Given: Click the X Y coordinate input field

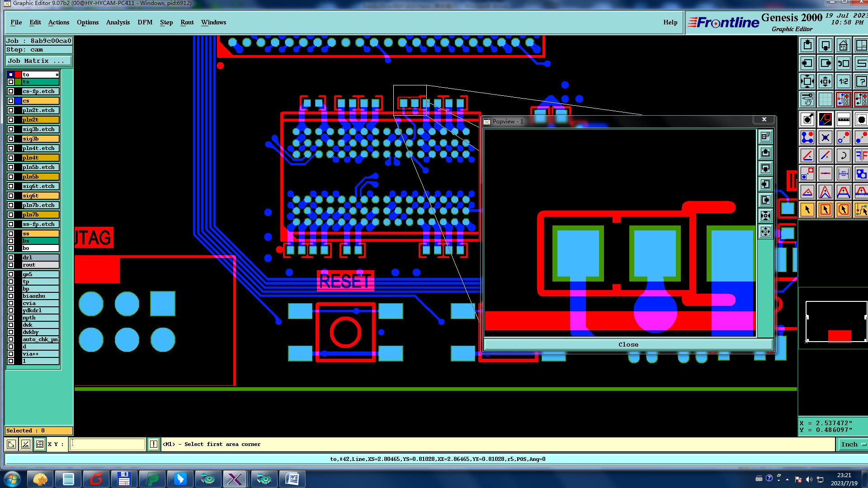Looking at the screenshot, I should click(108, 444).
